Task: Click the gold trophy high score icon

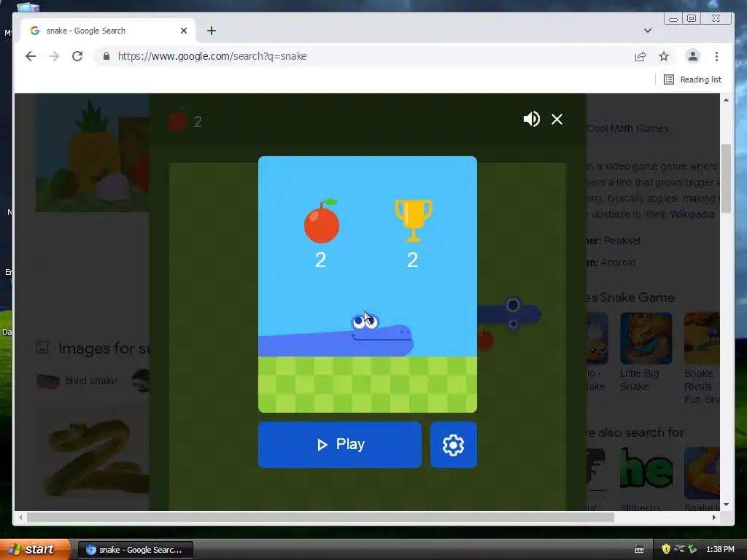Action: 413,220
